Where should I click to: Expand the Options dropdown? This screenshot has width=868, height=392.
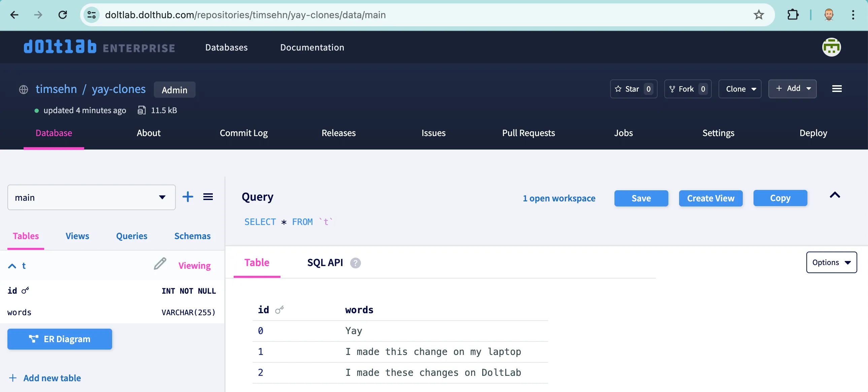831,263
